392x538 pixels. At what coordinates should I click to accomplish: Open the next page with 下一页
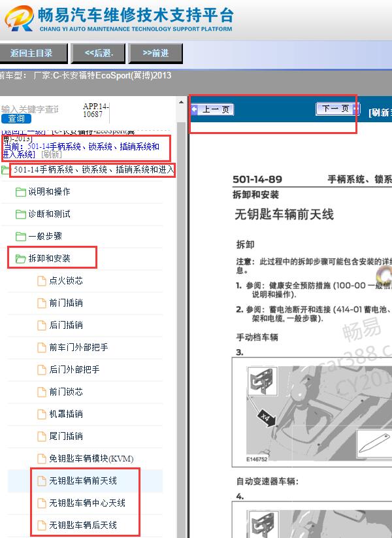pyautogui.click(x=338, y=109)
